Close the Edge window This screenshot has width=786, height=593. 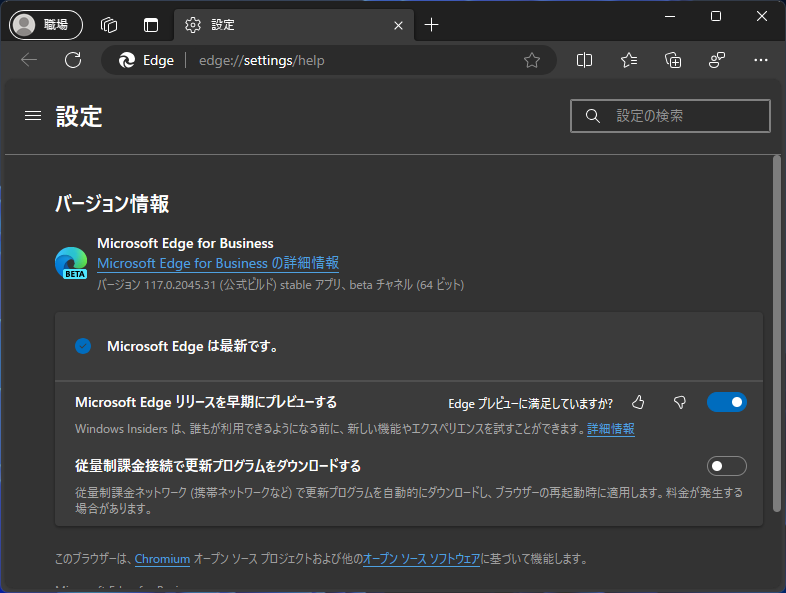[x=761, y=17]
